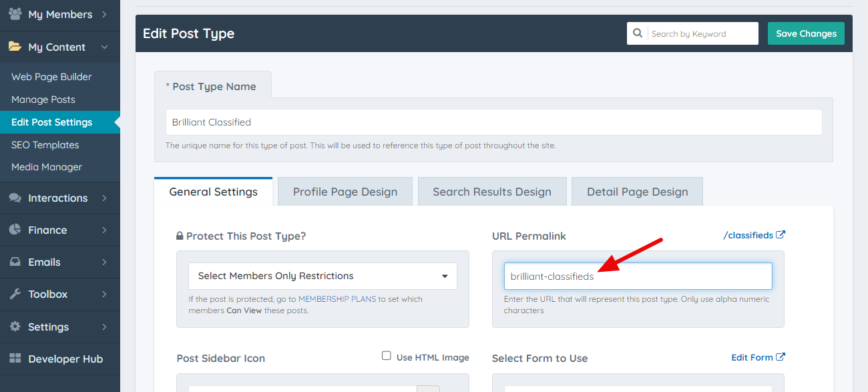Viewport: 868px width, 392px height.
Task: Click the Interactions chat bubbles icon
Action: [15, 198]
